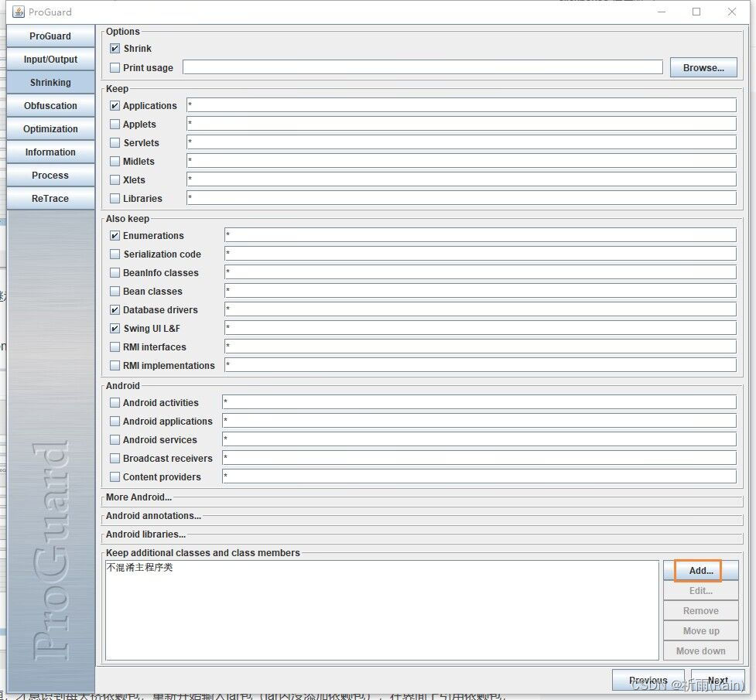Screen dimensions: 756x700
Task: Click the Android activities filter field
Action: (x=479, y=402)
